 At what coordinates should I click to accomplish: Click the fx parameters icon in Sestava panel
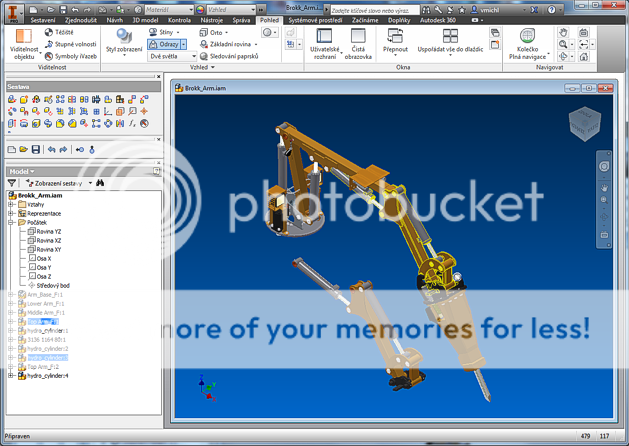pos(132,124)
